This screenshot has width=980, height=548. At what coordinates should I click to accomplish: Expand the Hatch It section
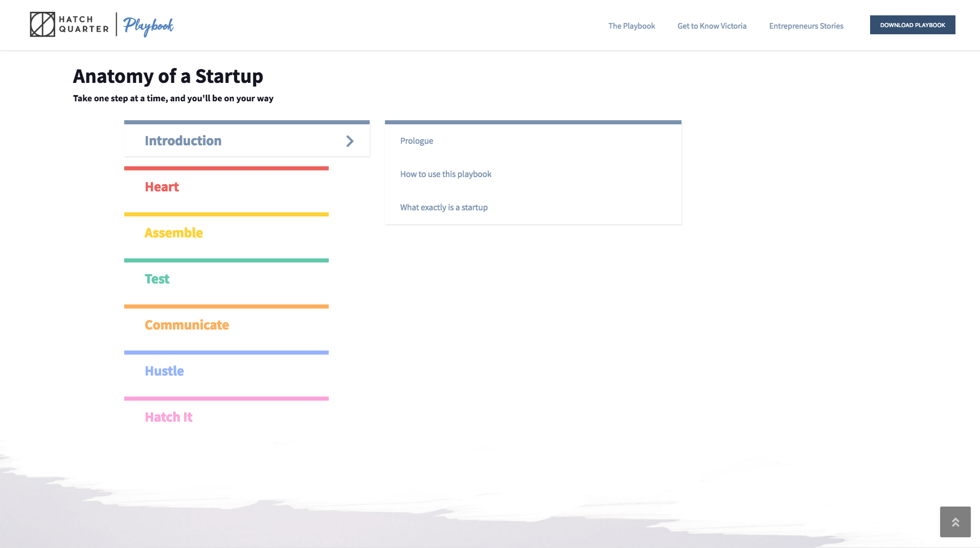168,417
